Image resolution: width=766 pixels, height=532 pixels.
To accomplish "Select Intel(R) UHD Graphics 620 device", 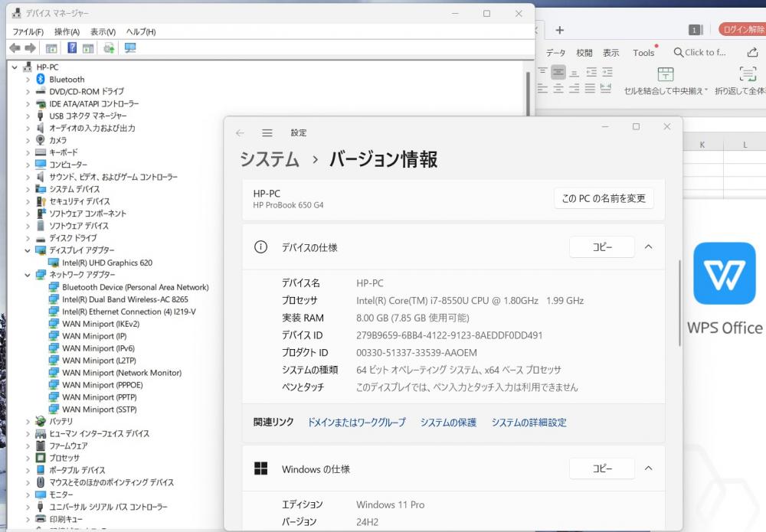I will pyautogui.click(x=106, y=263).
